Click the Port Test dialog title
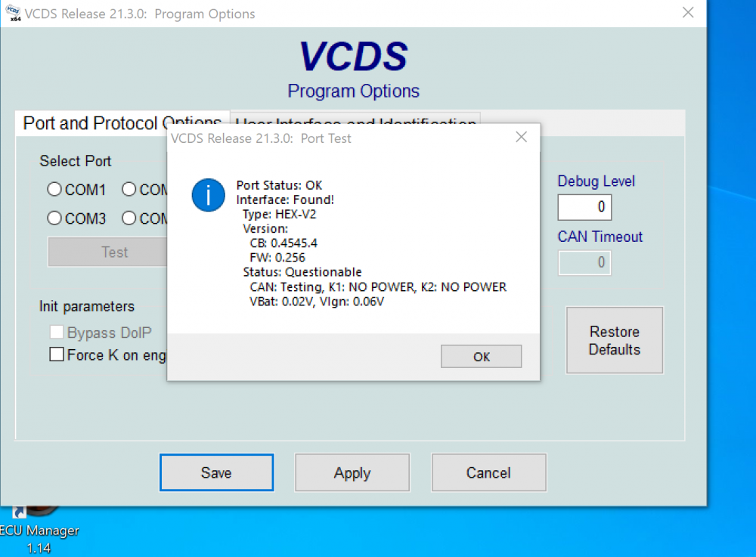 pos(261,138)
